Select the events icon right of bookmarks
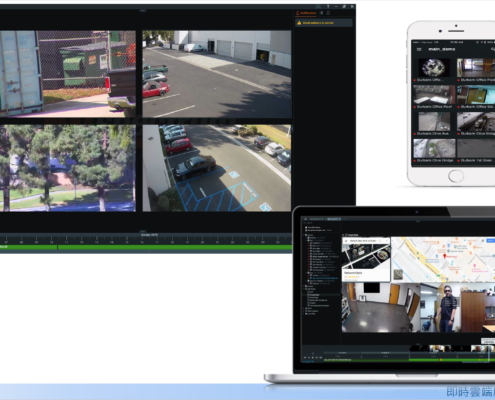 pyautogui.click(x=328, y=13)
